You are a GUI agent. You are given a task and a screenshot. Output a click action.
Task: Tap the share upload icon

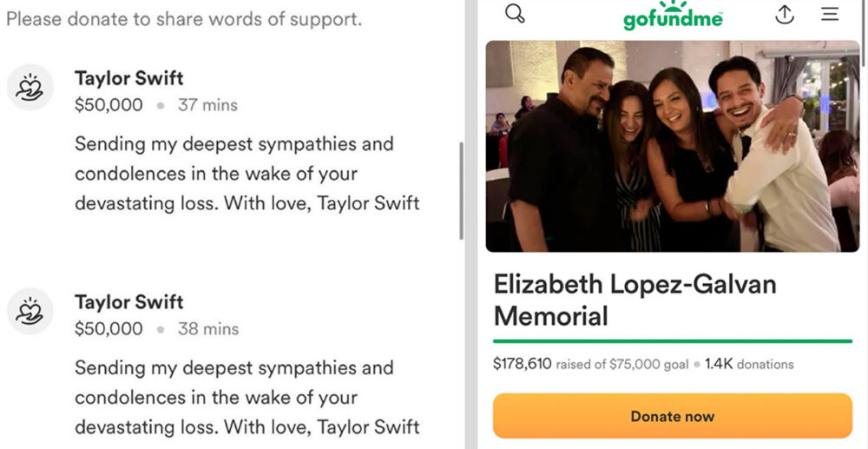[785, 15]
